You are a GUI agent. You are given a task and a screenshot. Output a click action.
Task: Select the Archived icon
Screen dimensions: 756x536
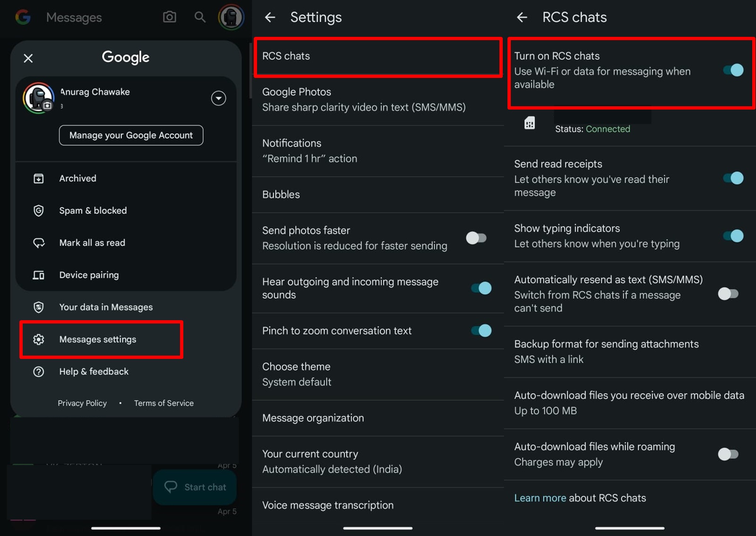[40, 178]
